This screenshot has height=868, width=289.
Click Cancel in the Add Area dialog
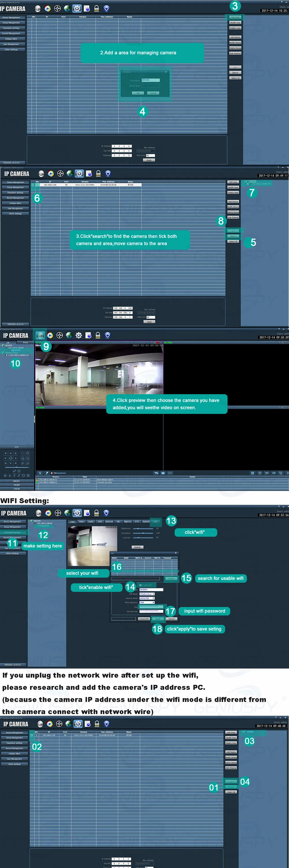coord(153,93)
